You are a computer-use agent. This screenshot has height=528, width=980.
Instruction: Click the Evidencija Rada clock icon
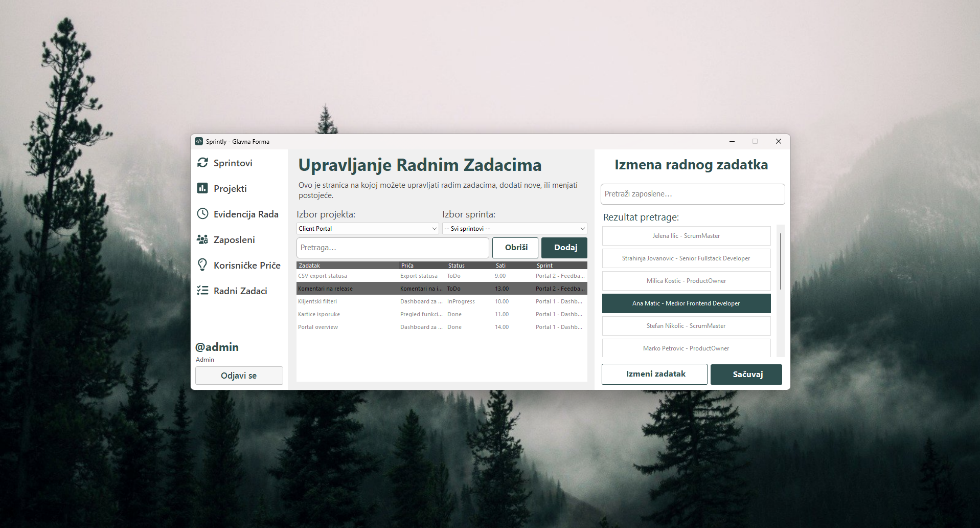[202, 214]
